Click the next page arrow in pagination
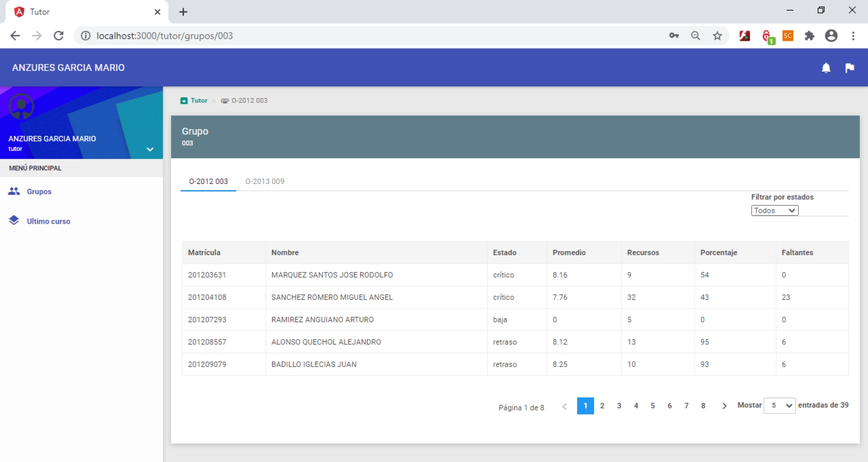The image size is (868, 462). 724,406
